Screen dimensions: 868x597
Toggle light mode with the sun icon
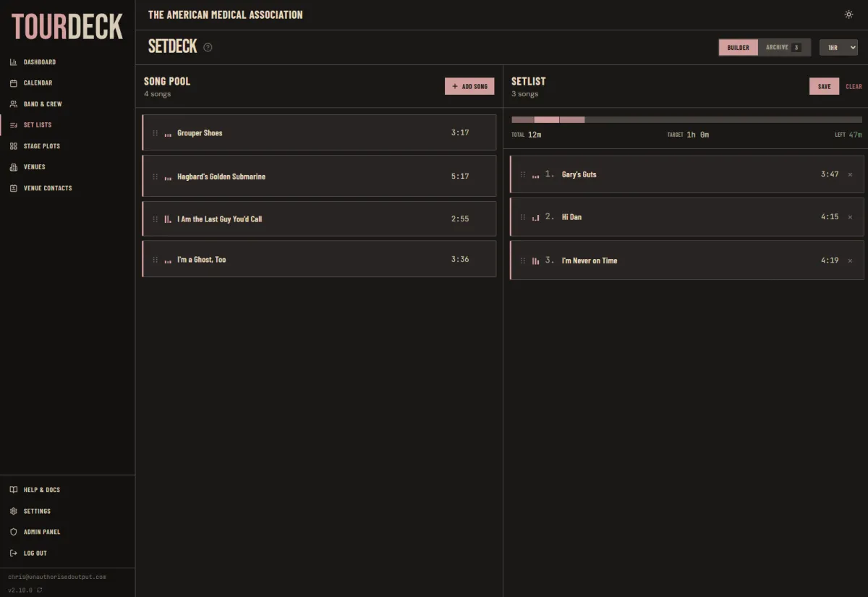click(x=848, y=14)
